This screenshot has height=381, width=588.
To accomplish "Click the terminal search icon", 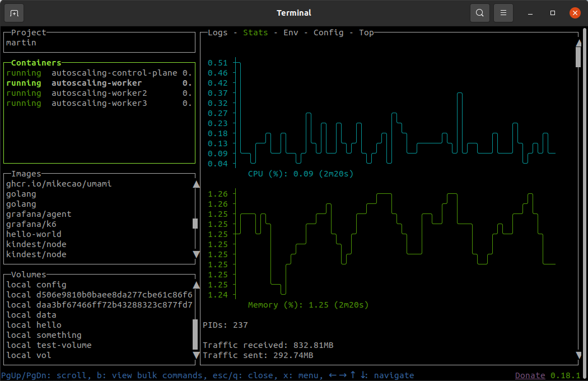I will pyautogui.click(x=480, y=13).
